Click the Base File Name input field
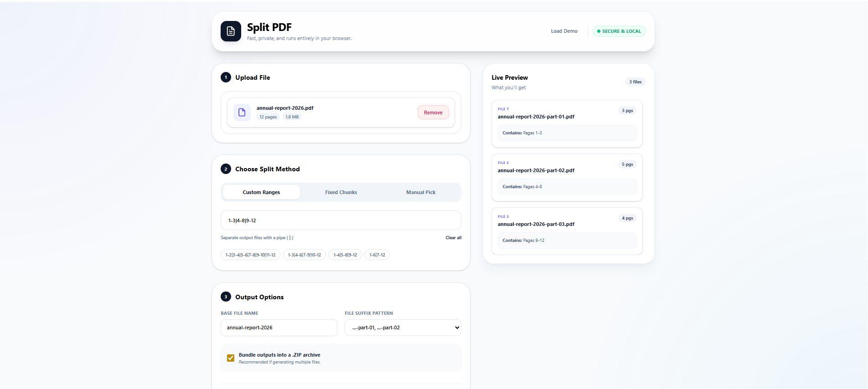 point(279,328)
